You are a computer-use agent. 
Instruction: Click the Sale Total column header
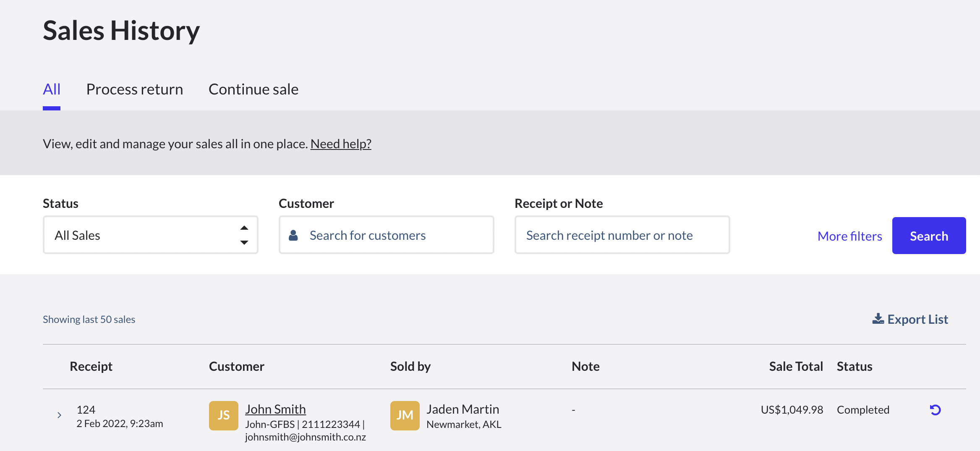tap(795, 367)
